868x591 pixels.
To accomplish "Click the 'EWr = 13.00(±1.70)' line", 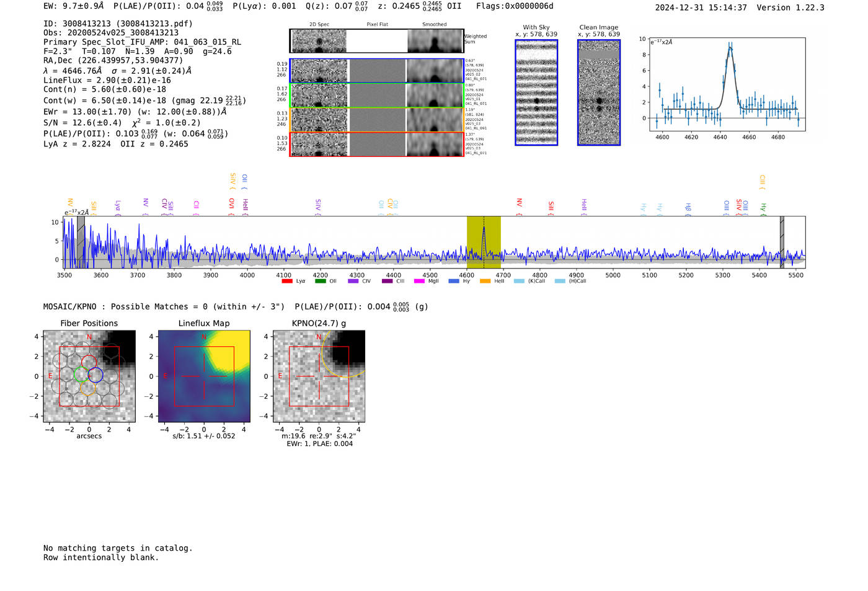I will click(135, 112).
